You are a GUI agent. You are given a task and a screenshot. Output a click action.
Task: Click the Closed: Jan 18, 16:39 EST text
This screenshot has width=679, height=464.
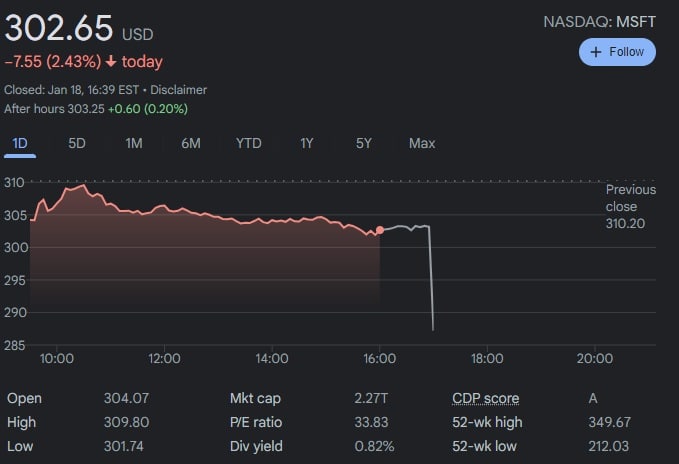71,90
